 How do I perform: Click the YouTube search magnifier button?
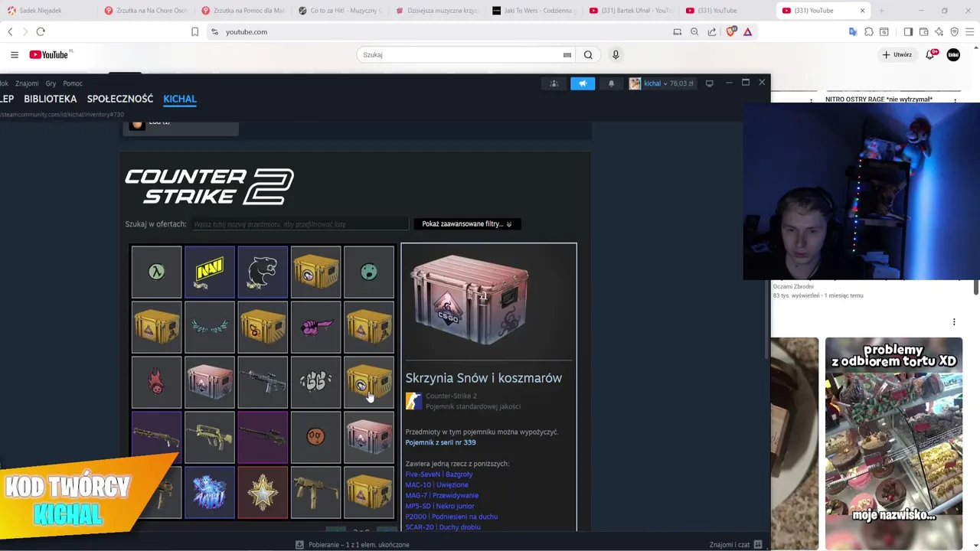click(588, 55)
